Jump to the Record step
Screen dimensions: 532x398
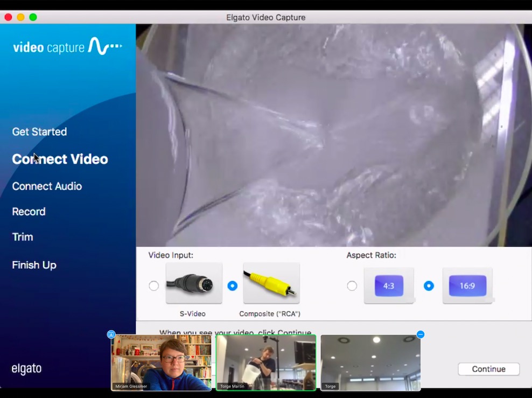pos(29,211)
